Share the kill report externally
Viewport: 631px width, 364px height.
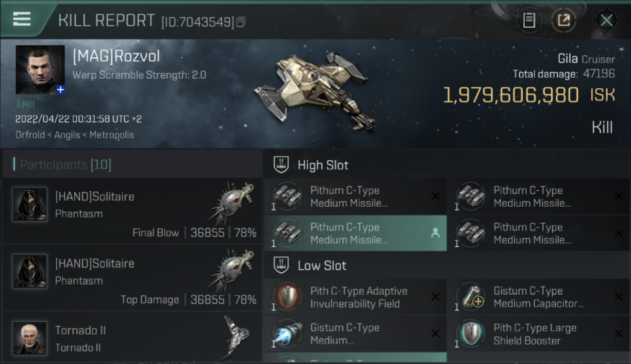pos(564,20)
